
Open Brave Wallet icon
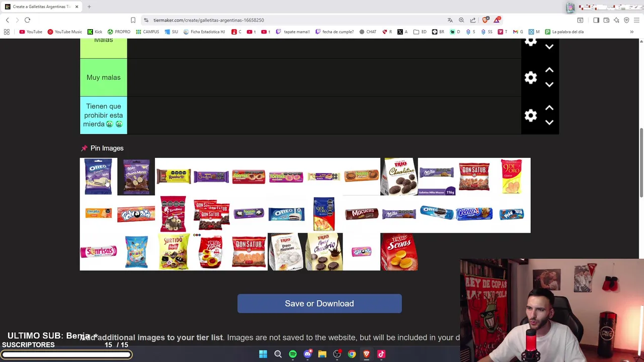(x=606, y=20)
